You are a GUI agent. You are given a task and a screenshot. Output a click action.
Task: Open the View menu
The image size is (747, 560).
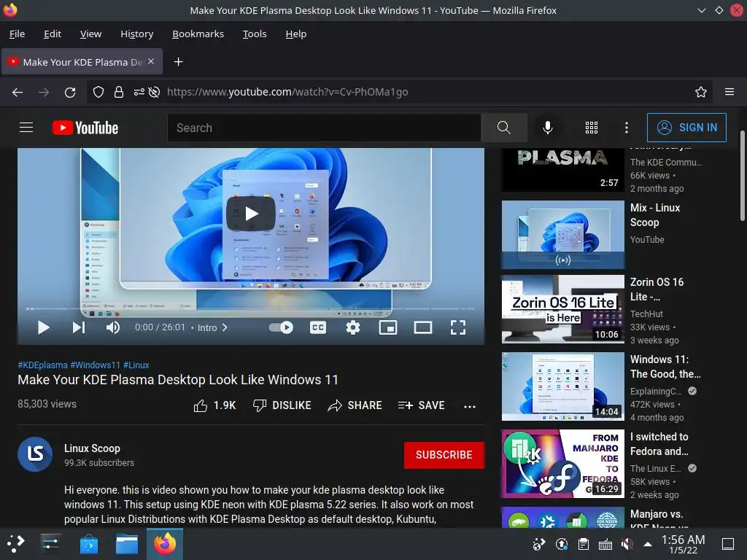point(90,34)
